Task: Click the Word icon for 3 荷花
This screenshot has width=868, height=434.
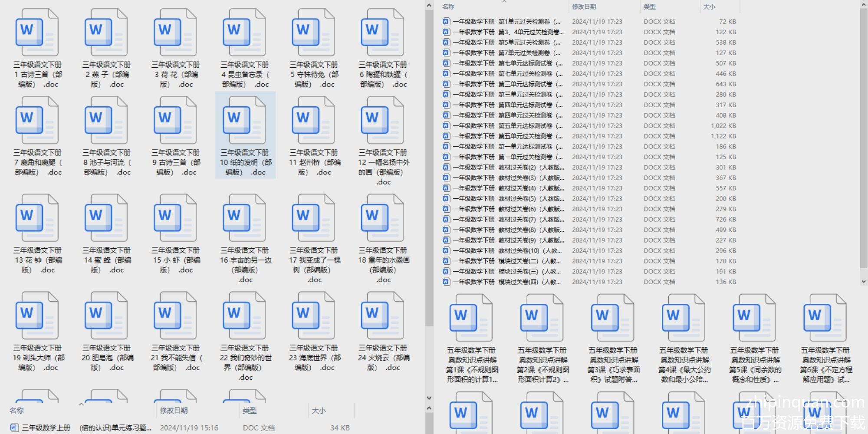Action: pyautogui.click(x=175, y=33)
